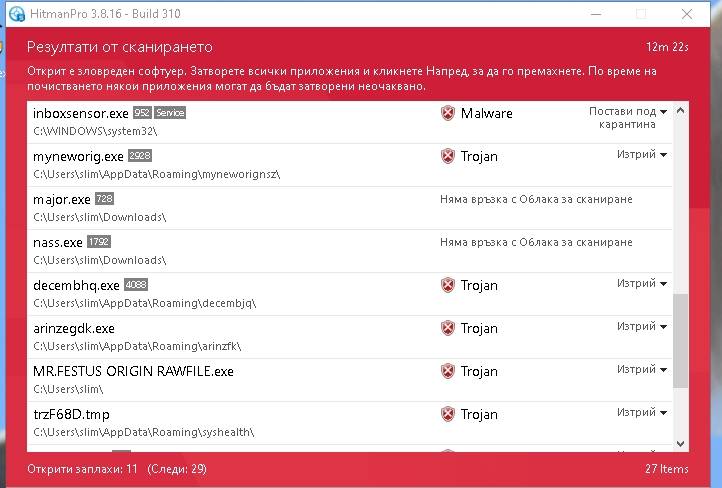Click the results list scrollbar thumb
Image resolution: width=722 pixels, height=488 pixels.
681,341
